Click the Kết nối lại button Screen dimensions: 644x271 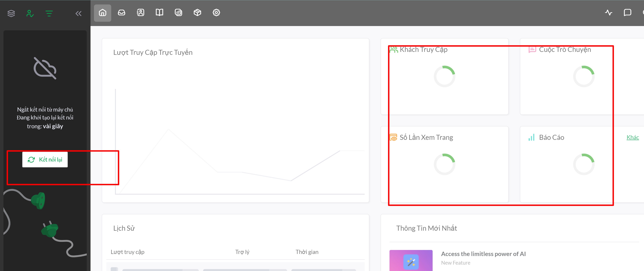pos(45,159)
